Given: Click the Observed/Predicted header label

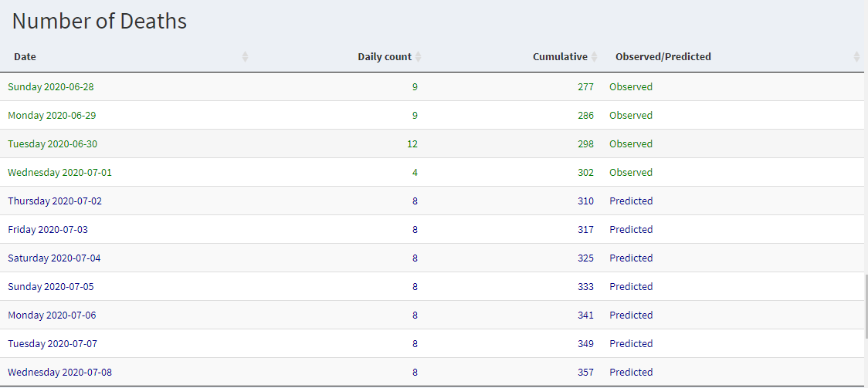Looking at the screenshot, I should tap(663, 56).
